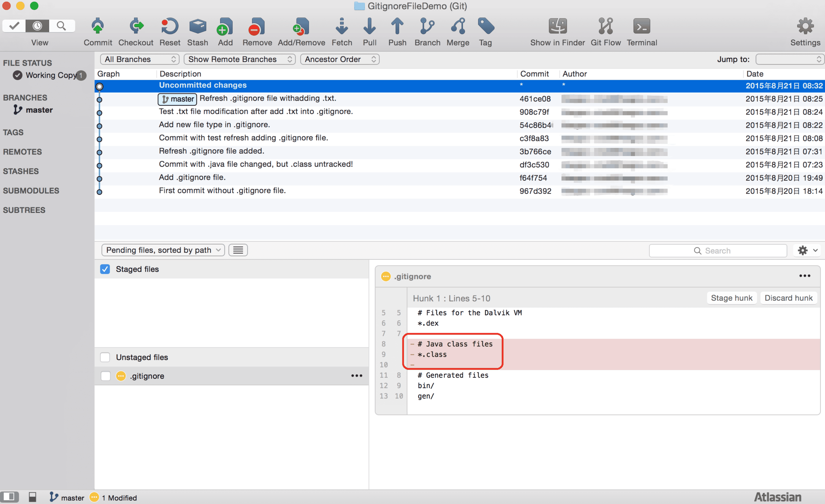Screen dimensions: 825x504
Task: Open Show Remote Branches dropdown
Action: pyautogui.click(x=239, y=59)
